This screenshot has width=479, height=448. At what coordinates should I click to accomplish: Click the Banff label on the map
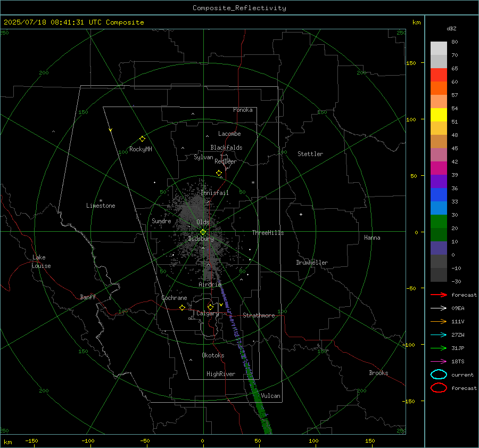(88, 297)
